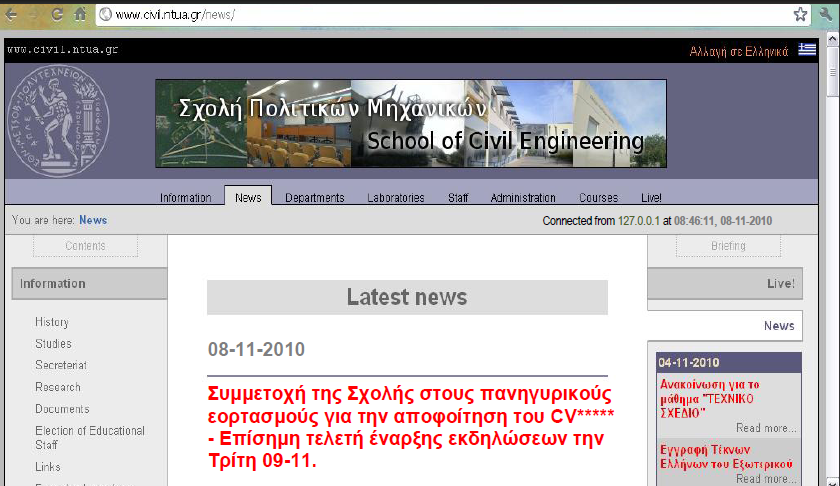Click the Greek flag icon
Image resolution: width=840 pixels, height=486 pixels.
[x=806, y=51]
